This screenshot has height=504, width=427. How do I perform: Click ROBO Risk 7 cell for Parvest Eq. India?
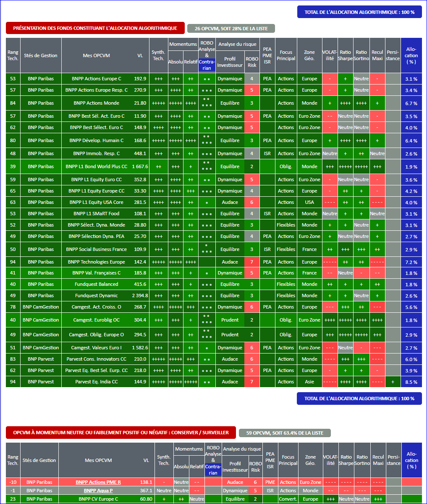point(251,382)
